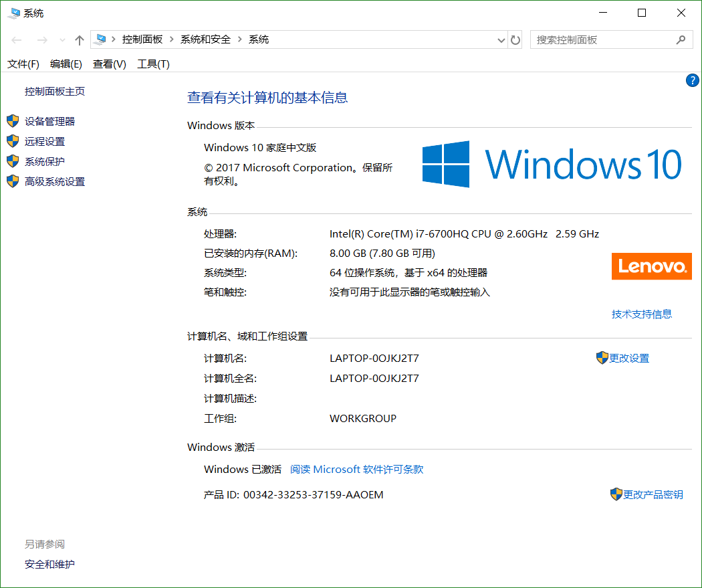Click shield icon beside 远程设置
This screenshot has height=588, width=702.
click(13, 141)
